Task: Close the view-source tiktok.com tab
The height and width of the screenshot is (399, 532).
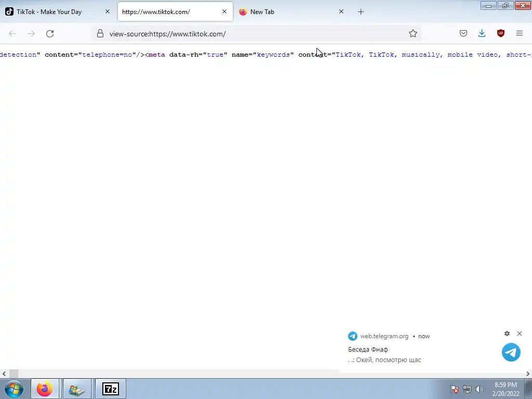Action: tap(224, 11)
